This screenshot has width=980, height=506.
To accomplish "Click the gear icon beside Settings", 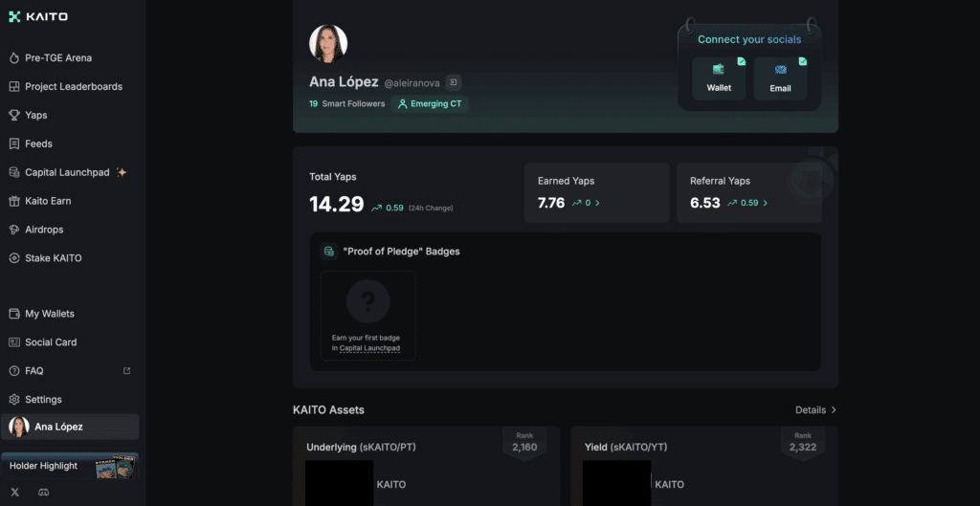I will [14, 399].
